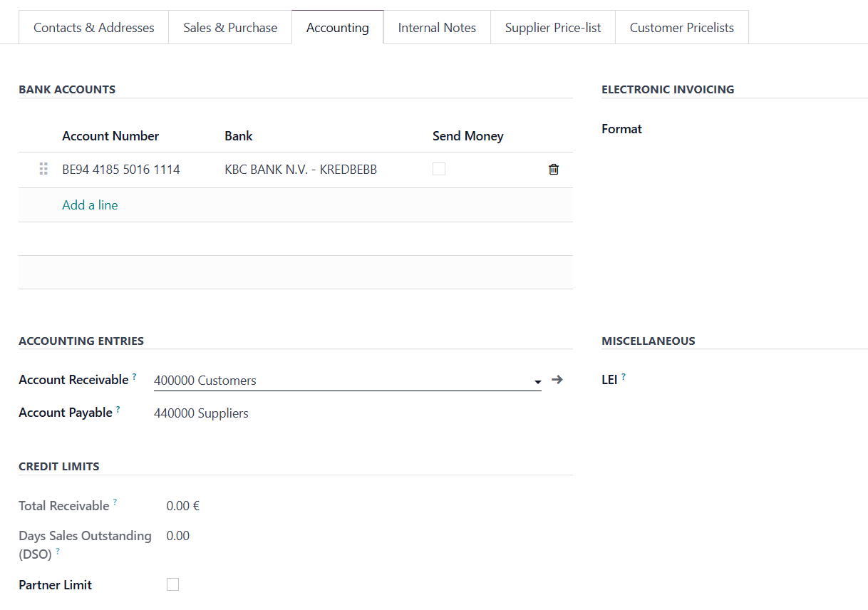Screen dimensions: 868x610
Task: Toggle the Partner Limit checkbox
Action: coord(172,584)
